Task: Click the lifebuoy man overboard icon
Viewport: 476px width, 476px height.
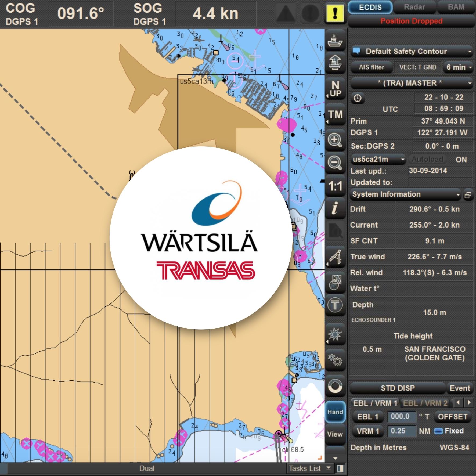Action: [x=335, y=386]
